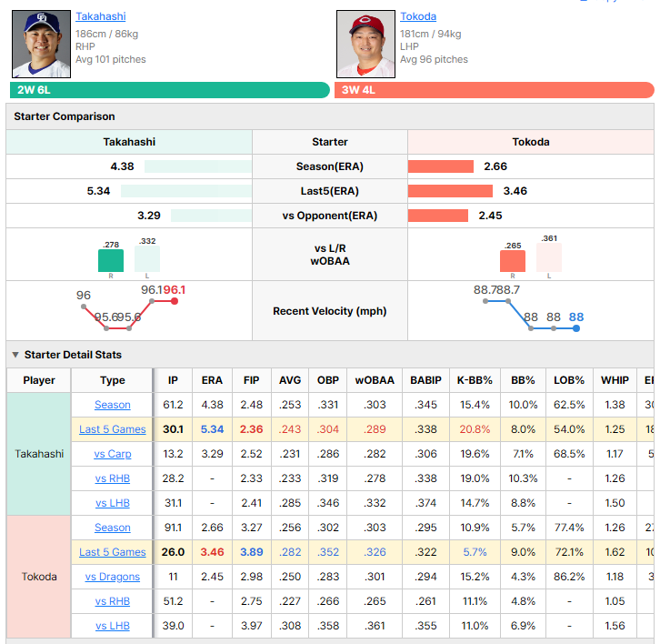This screenshot has height=644, width=660.
Task: Click the Starter Comparison heading
Action: (x=65, y=116)
